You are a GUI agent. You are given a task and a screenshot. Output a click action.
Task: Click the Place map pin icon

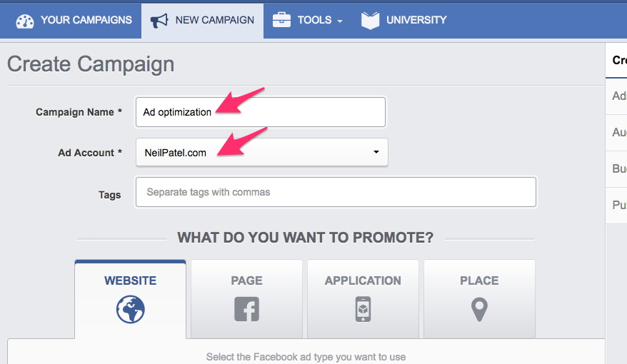click(x=479, y=309)
